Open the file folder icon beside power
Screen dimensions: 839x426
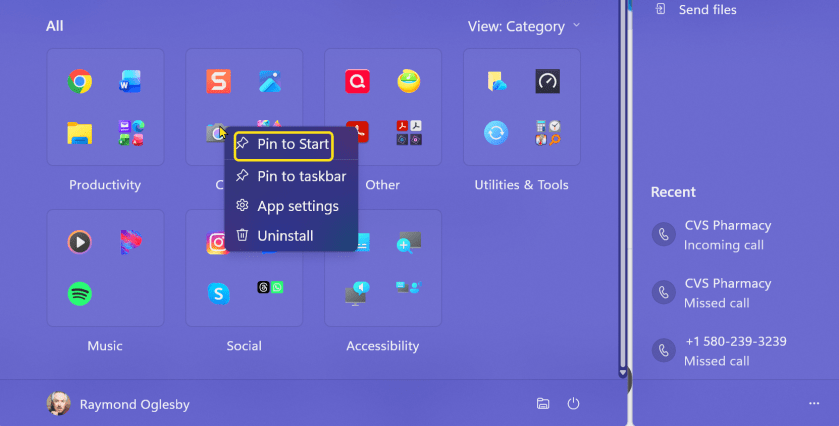click(543, 404)
